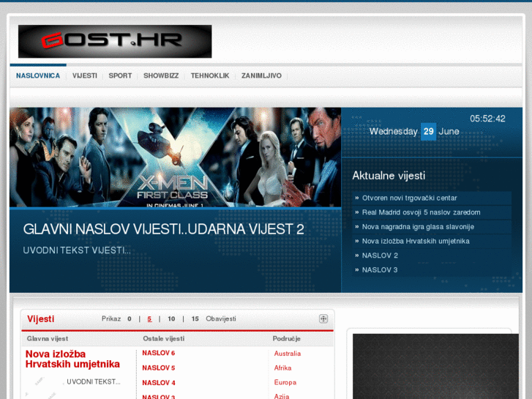Open headline GLAVNI NASLOV VIJESTI..UDARNA VIJEST 2
Screen dimensions: 532x399
[163, 229]
